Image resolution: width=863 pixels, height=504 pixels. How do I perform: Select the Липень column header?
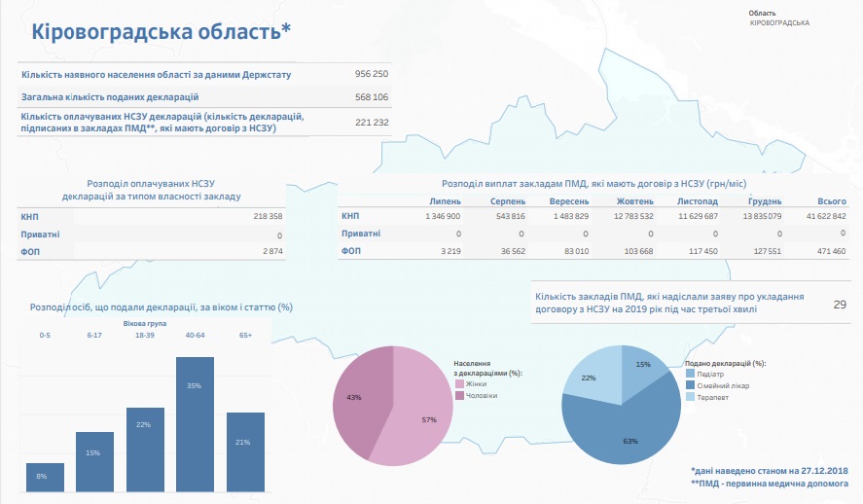point(445,201)
